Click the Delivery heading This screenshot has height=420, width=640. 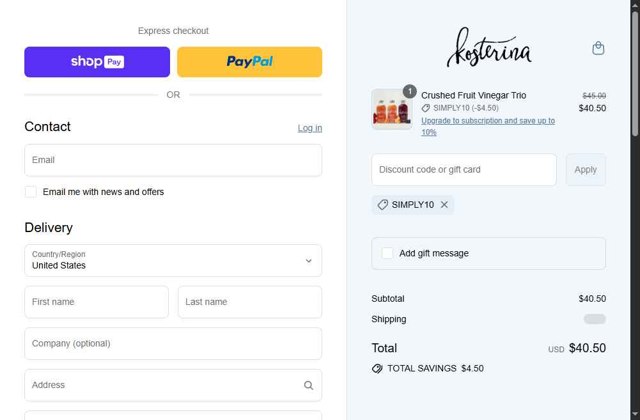tap(49, 228)
